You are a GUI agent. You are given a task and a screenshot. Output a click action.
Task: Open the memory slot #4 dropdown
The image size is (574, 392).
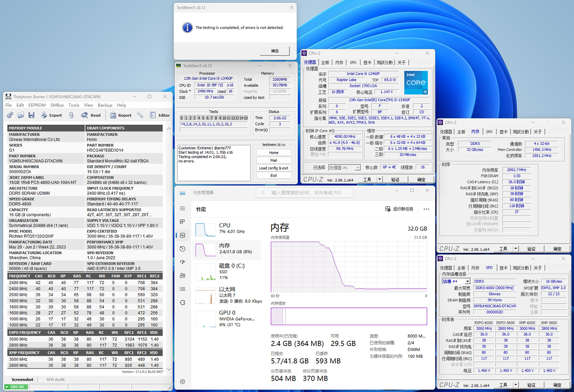tap(467, 281)
